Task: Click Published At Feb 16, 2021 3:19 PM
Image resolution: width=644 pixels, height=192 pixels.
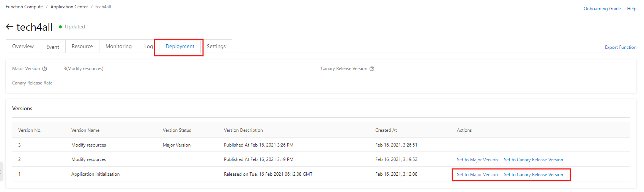Action: click(x=258, y=159)
